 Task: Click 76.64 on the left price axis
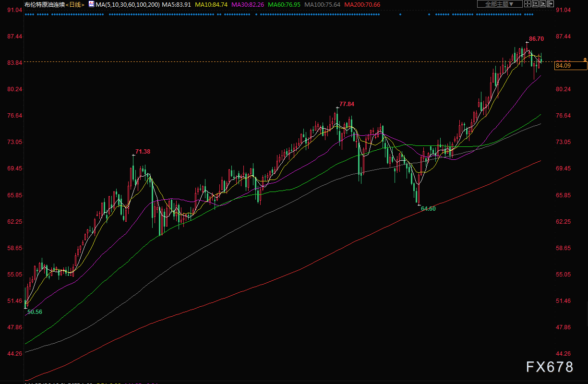14,116
